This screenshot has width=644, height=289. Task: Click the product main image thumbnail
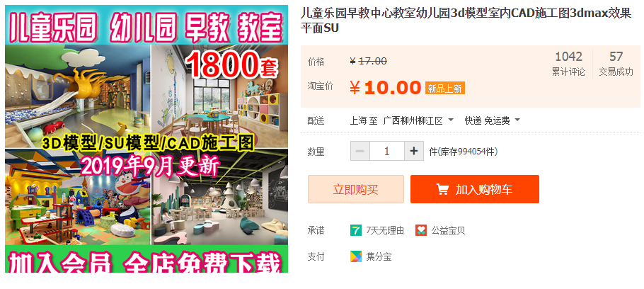pyautogui.click(x=146, y=139)
